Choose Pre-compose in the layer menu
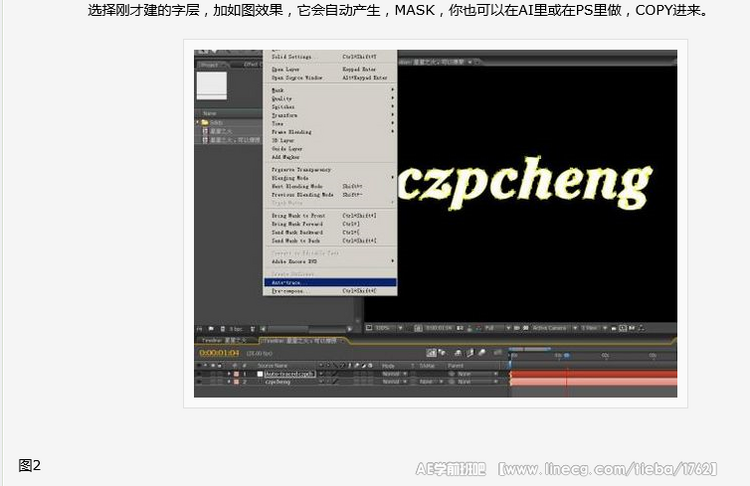Image resolution: width=750 pixels, height=486 pixels. pyautogui.click(x=330, y=291)
